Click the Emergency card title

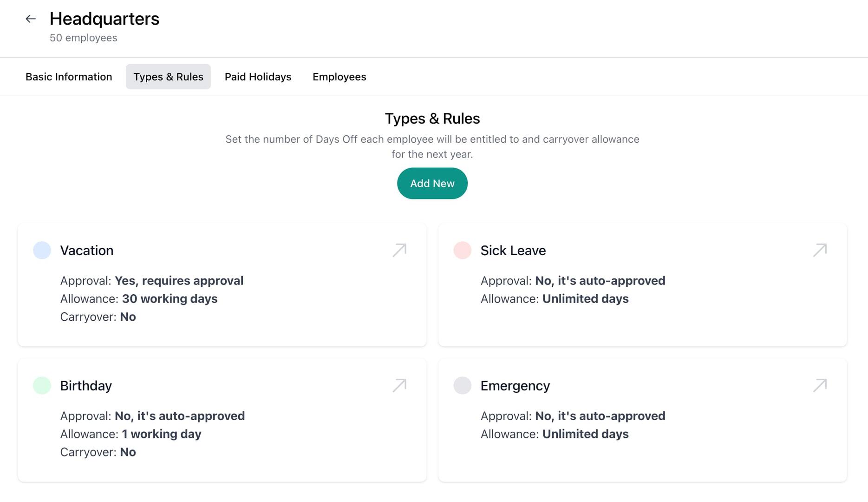coord(515,386)
